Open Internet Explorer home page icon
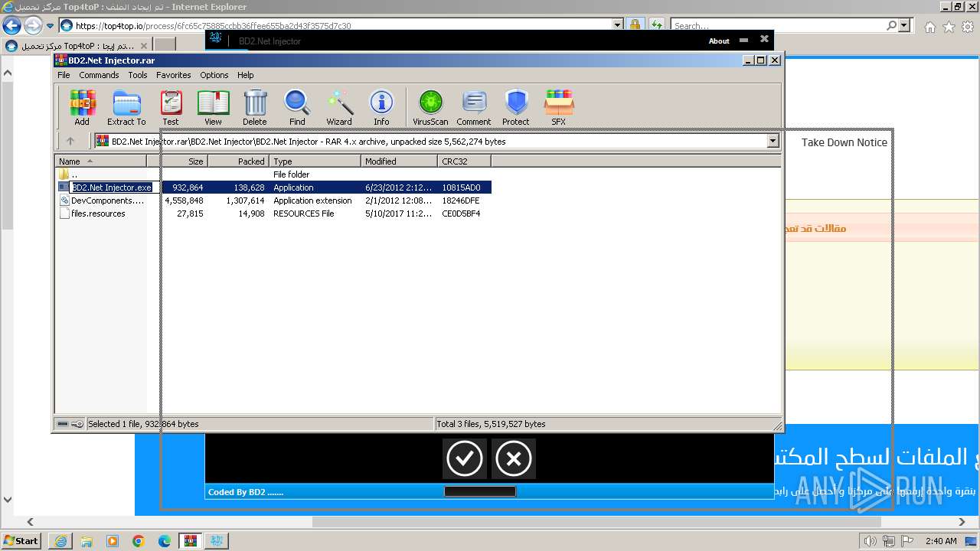The image size is (980, 551). click(930, 26)
